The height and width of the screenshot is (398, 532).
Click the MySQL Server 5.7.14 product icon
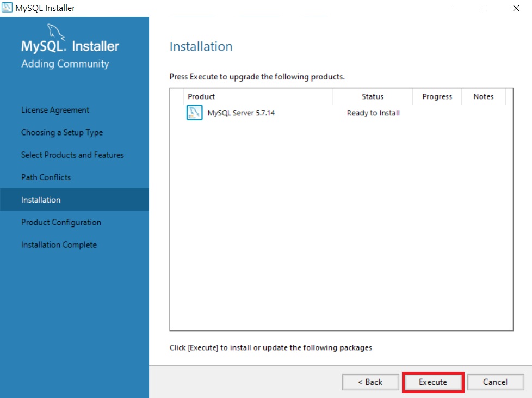coord(194,113)
